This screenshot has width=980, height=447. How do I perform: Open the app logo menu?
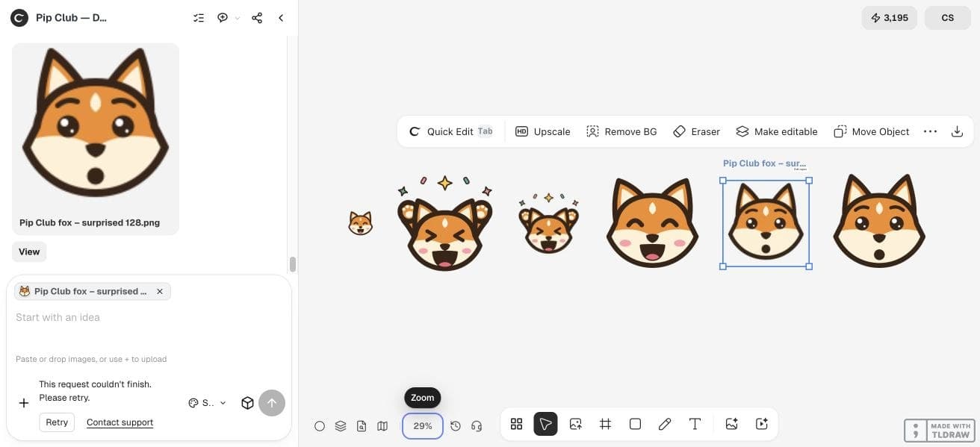pos(19,18)
